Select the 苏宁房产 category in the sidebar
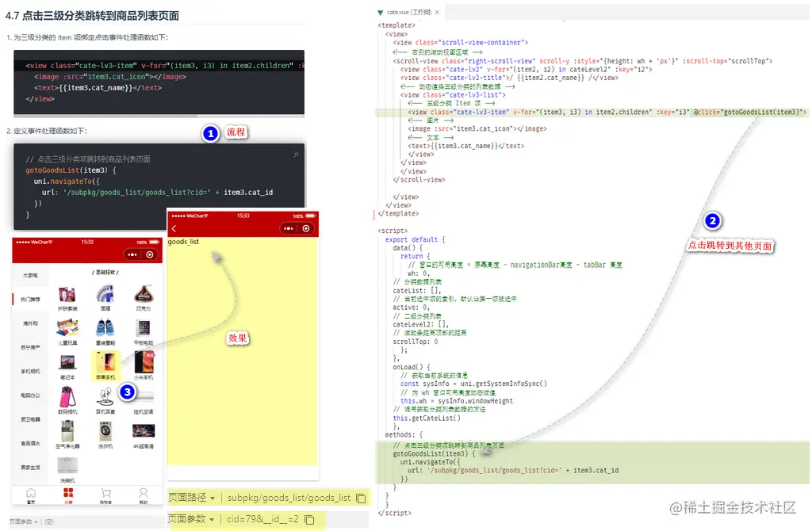This screenshot has width=812, height=531. point(30,347)
